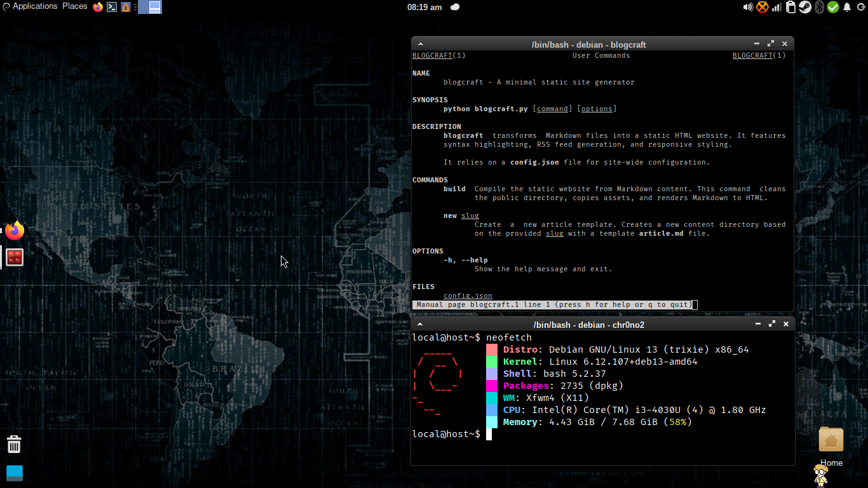Image resolution: width=868 pixels, height=488 pixels.
Task: Open Firefox from the left dock
Action: click(15, 231)
